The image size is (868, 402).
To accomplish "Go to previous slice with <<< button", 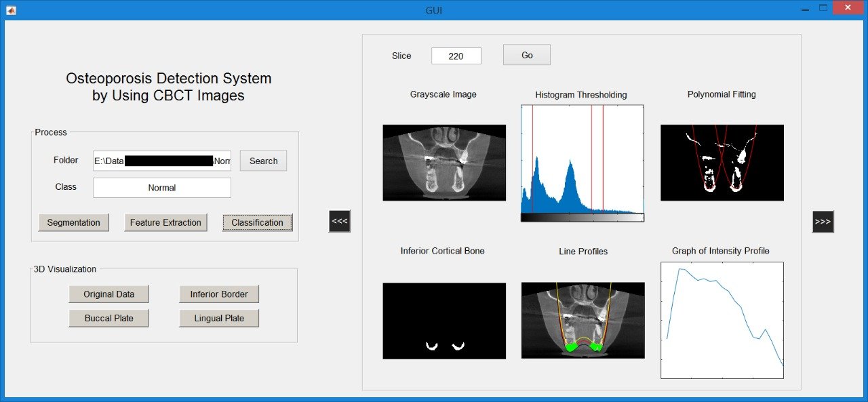I will tap(339, 222).
